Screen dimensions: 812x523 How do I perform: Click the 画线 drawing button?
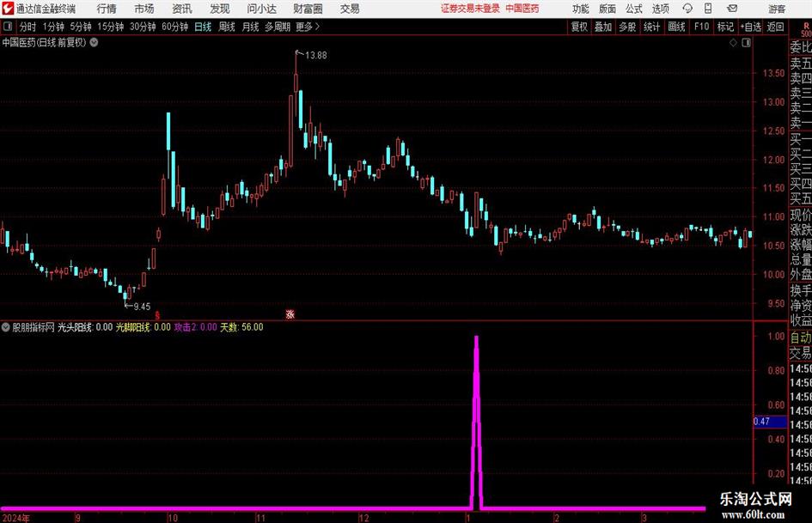tap(677, 27)
